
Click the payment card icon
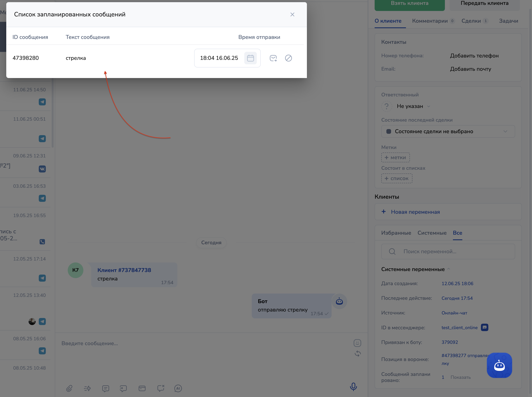142,388
